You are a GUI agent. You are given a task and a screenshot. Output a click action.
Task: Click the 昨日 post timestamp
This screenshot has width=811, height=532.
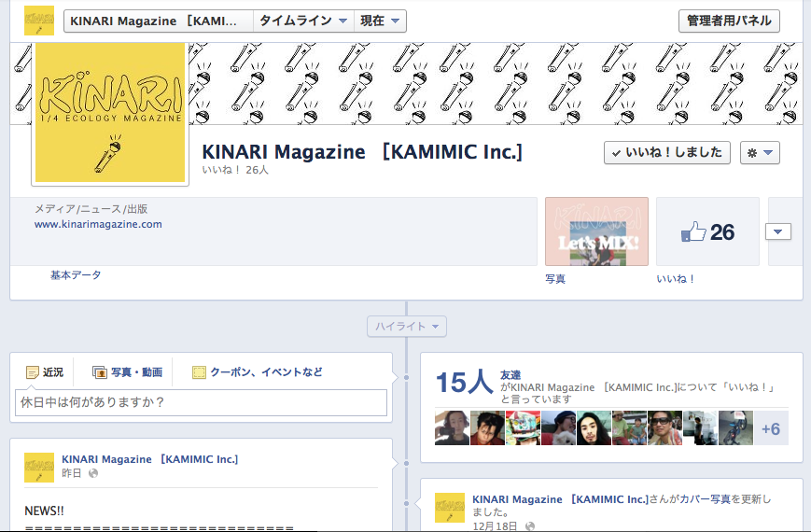tap(71, 473)
